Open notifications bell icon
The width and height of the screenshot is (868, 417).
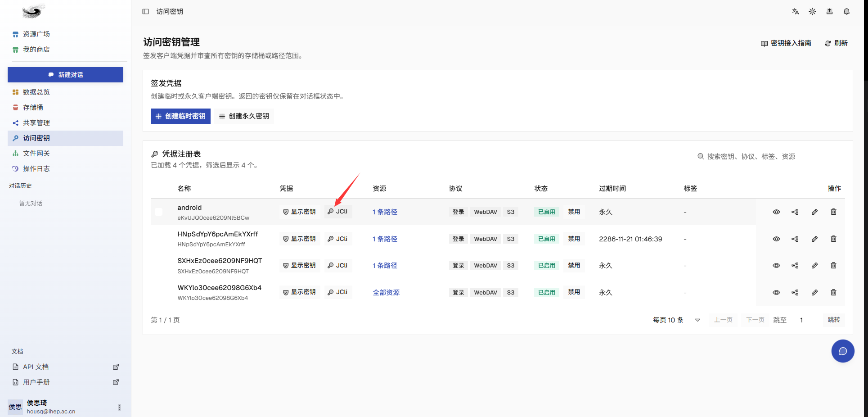click(846, 12)
